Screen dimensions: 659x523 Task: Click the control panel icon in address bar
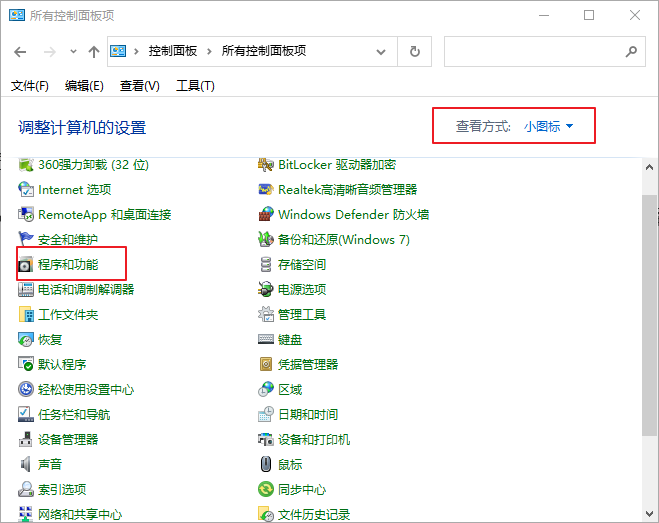(x=118, y=51)
